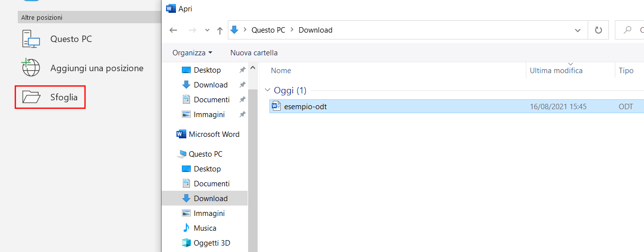Refresh the Download folder view
This screenshot has width=644, height=252.
(x=598, y=30)
